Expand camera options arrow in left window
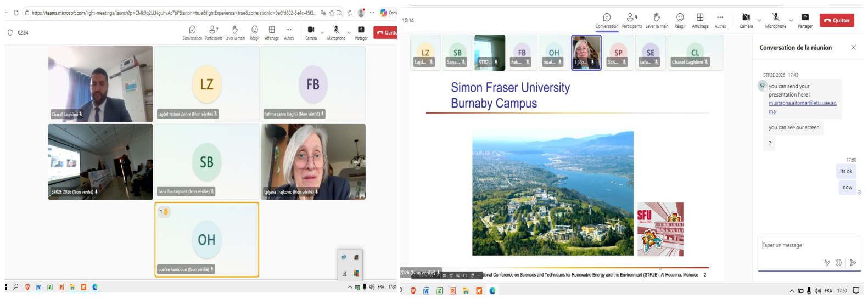Viewport: 868px width, 299px height. (322, 32)
